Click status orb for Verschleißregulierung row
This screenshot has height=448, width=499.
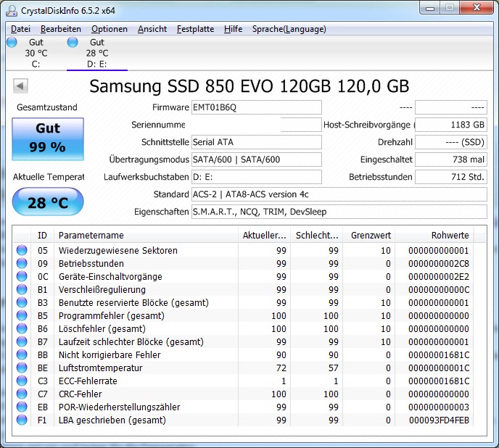(x=22, y=289)
